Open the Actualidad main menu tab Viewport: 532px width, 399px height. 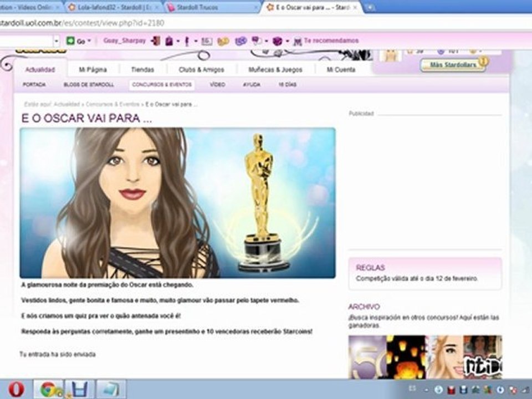(x=40, y=69)
